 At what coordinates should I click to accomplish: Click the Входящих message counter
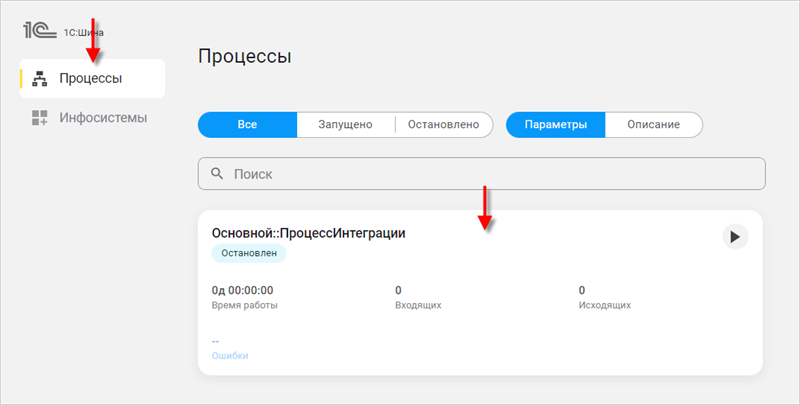pos(399,290)
